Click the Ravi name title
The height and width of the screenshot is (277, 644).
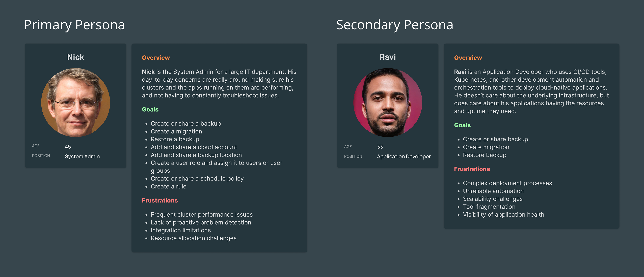point(388,57)
